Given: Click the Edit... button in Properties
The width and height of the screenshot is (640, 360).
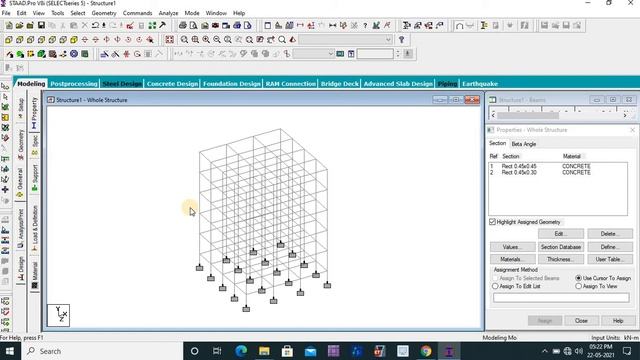Looking at the screenshot, I should pyautogui.click(x=561, y=234).
